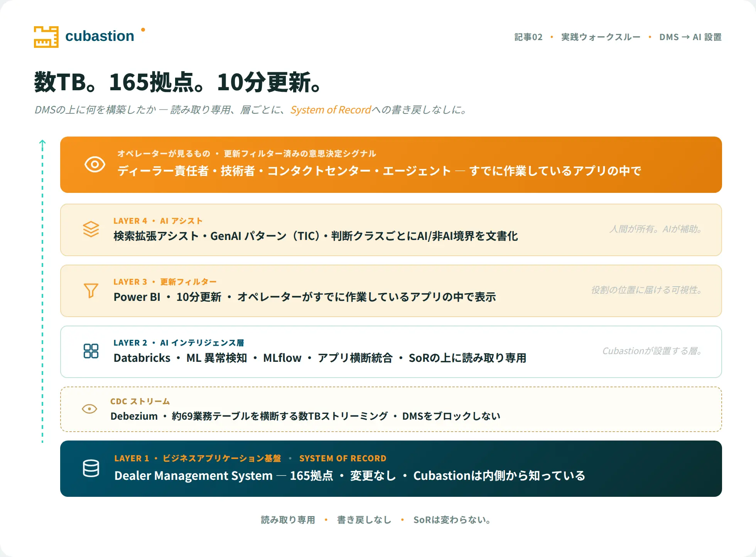This screenshot has width=756, height=557.
Task: Click the four-squares grid icon for LAYER 2
Action: 91,351
